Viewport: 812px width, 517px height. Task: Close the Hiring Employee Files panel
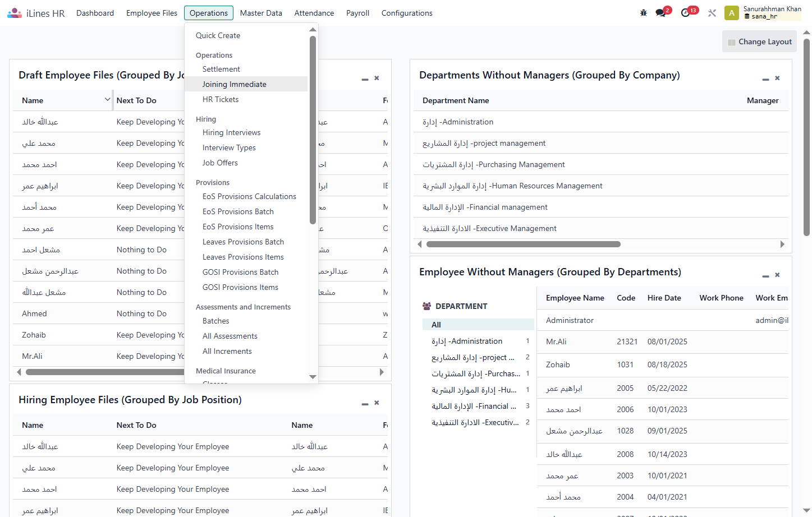[x=377, y=403]
